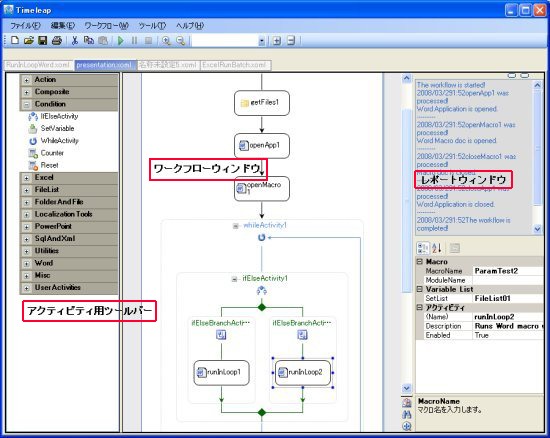Viewport: 550px width, 438px height.
Task: Expand the FileList toolbox category
Action: [x=26, y=190]
